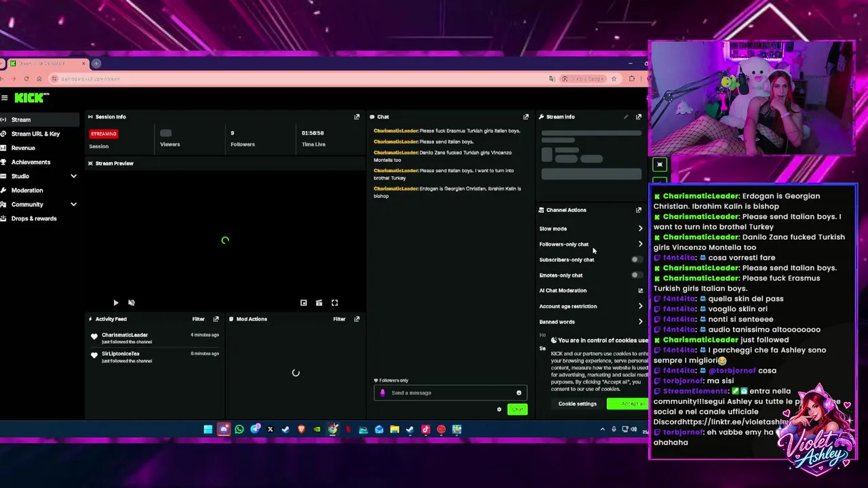The image size is (868, 488).
Task: Pop out the Channel Actions panel
Action: (638, 210)
